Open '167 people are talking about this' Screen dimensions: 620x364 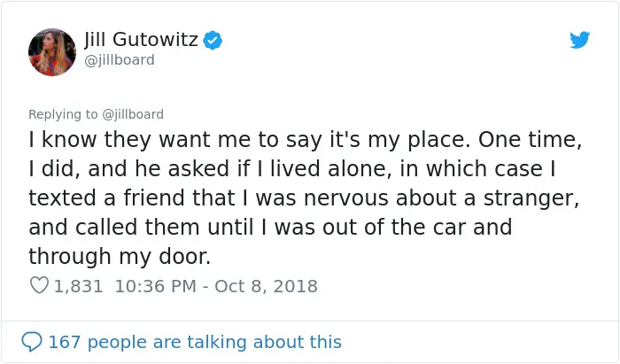coord(195,342)
